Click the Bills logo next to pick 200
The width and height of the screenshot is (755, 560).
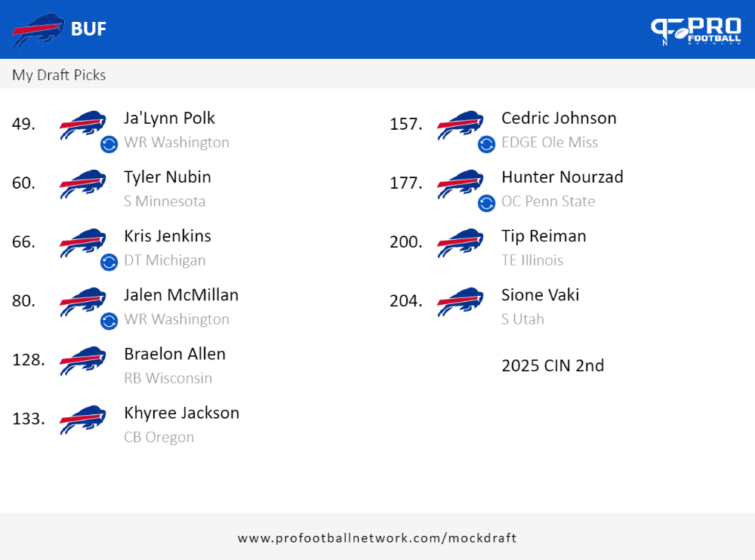[x=461, y=243]
